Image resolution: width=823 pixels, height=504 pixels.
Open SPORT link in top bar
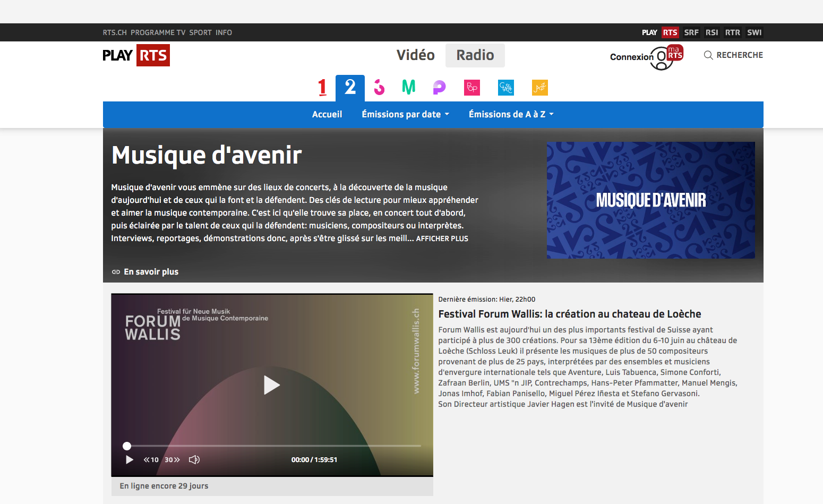pos(201,32)
